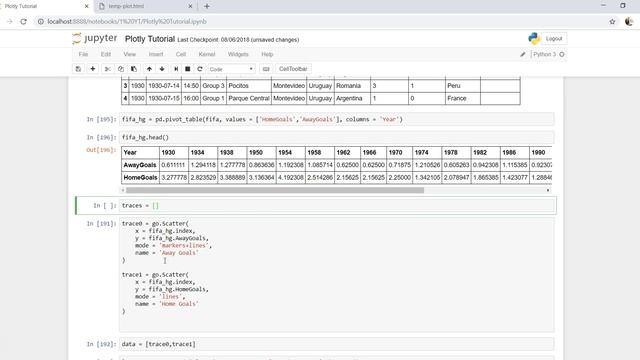Click the Last Checkpoint text
The width and height of the screenshot is (640, 360).
[238, 40]
